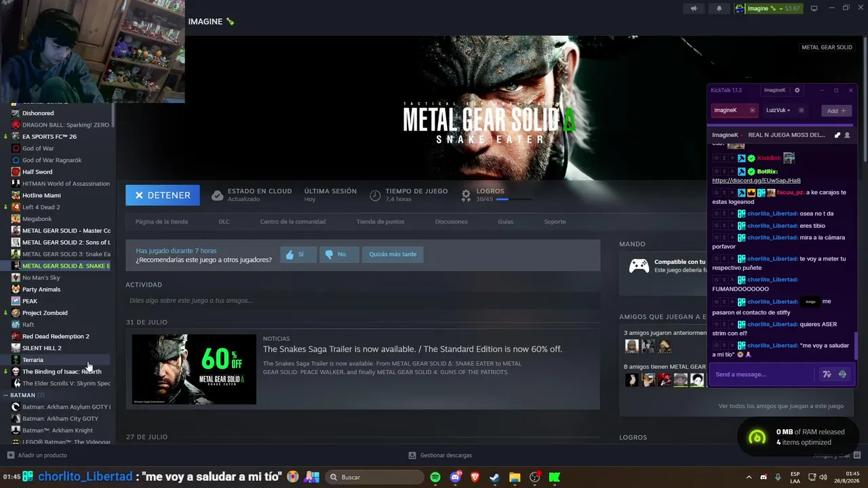
Task: Stop the game with DETENER button
Action: [x=163, y=195]
